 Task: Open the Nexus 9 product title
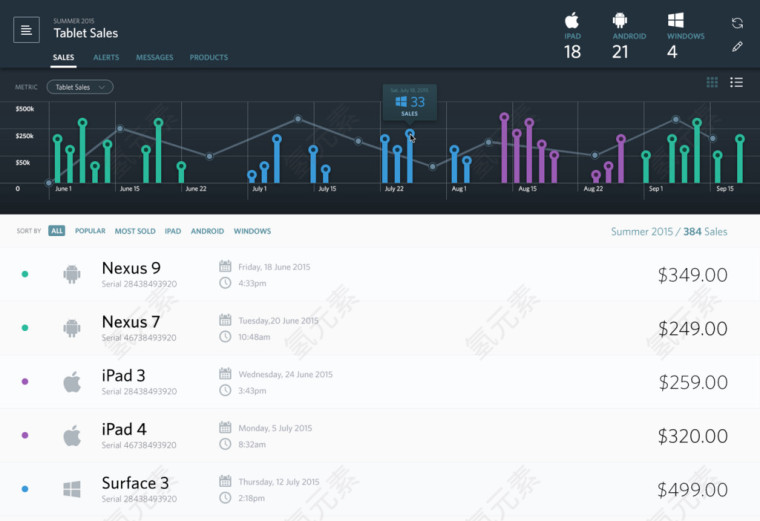click(x=131, y=268)
